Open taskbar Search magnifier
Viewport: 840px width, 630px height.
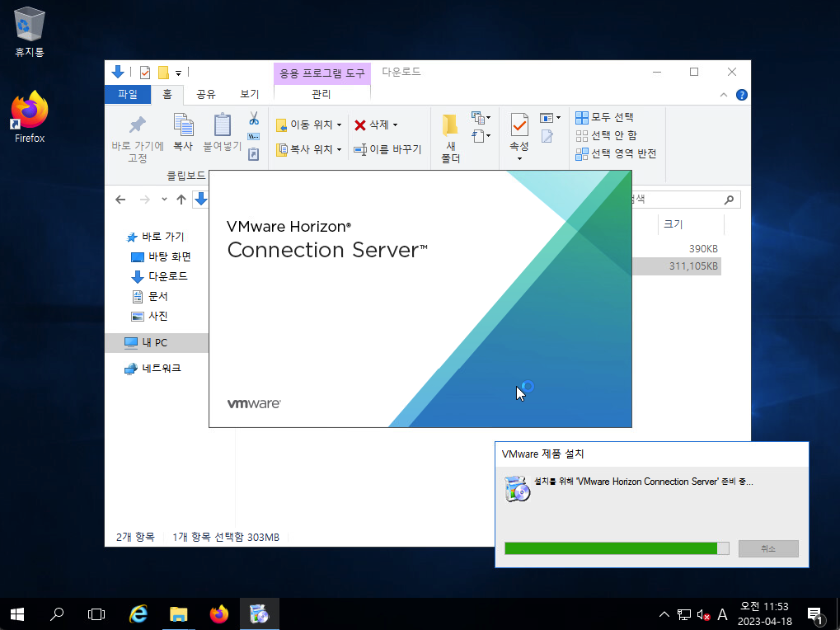click(57, 614)
